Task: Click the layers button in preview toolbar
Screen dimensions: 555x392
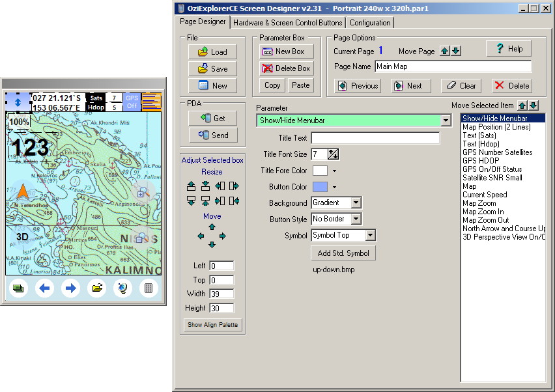Action: [18, 288]
